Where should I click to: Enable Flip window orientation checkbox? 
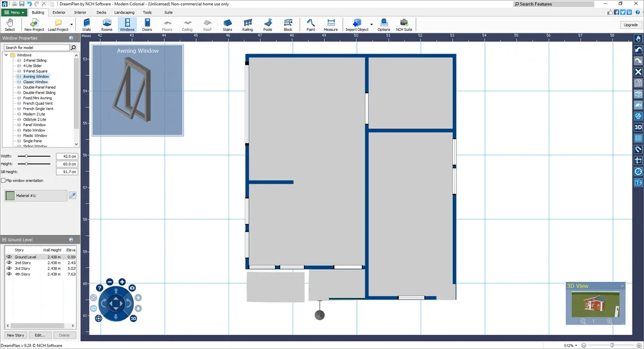(x=4, y=181)
